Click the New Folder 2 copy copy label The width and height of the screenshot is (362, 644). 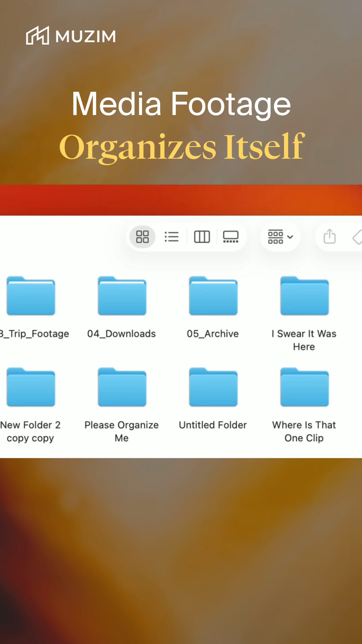pyautogui.click(x=31, y=431)
